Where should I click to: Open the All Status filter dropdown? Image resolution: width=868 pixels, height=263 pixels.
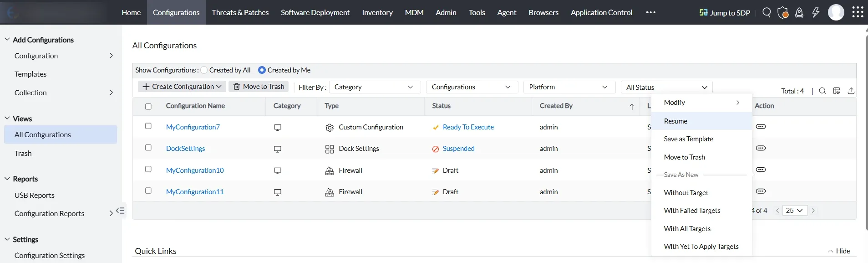[x=667, y=87]
